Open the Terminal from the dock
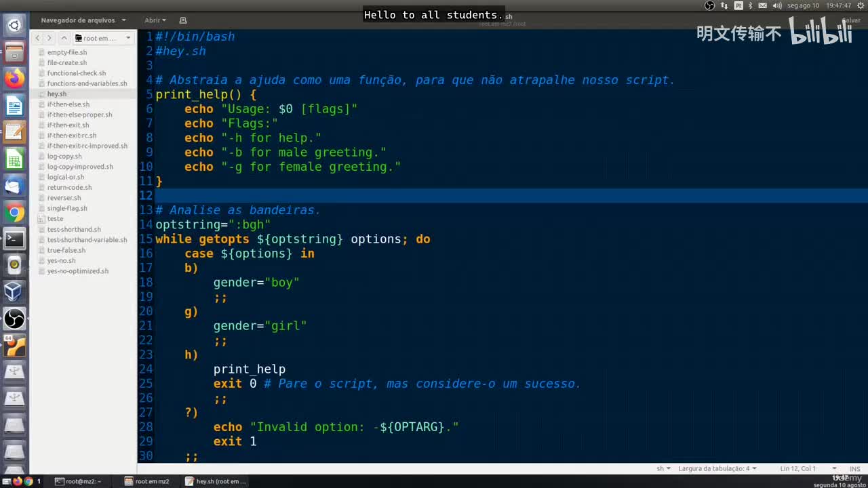Screen dimensions: 868x488 coord(14,239)
